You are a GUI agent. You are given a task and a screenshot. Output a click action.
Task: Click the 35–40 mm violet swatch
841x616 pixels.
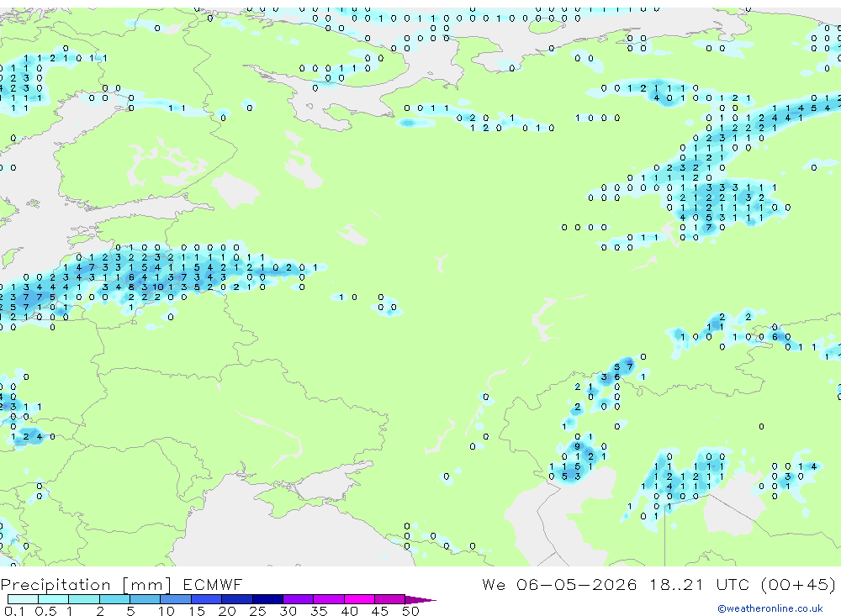(329, 599)
